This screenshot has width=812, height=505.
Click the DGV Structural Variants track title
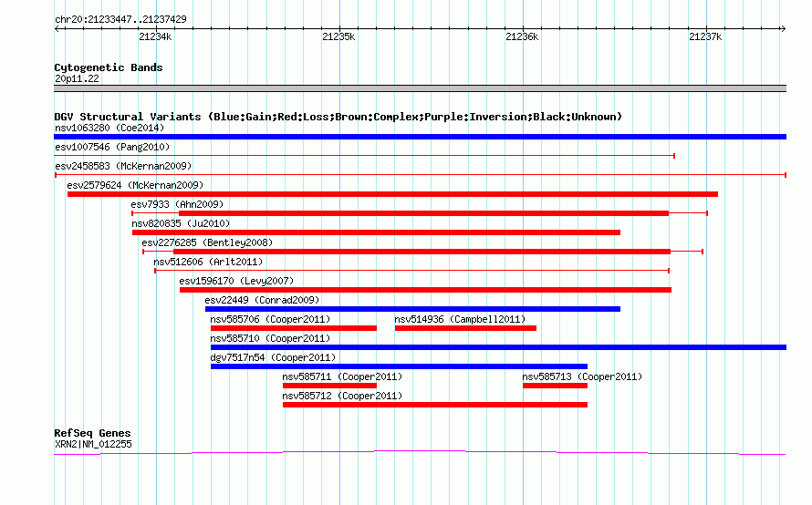(x=338, y=117)
